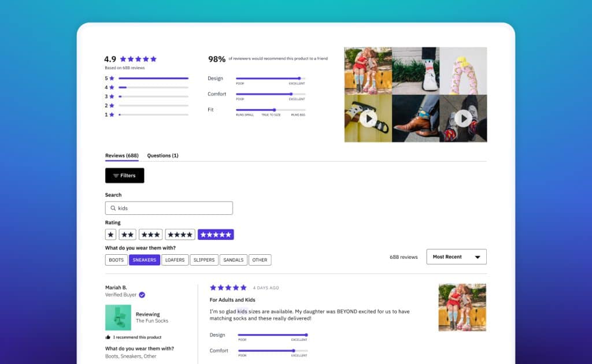
Task: Click the Verified Buyer checkmark badge
Action: (142, 295)
